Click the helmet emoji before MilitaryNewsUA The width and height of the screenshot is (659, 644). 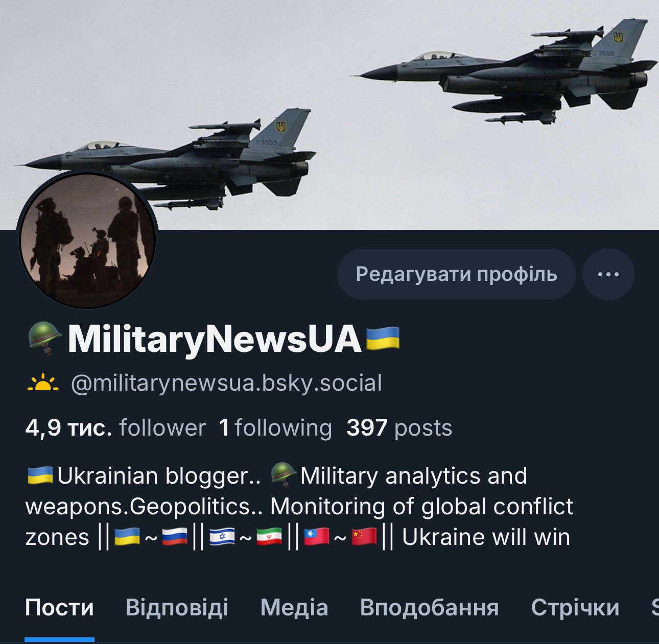pyautogui.click(x=44, y=339)
